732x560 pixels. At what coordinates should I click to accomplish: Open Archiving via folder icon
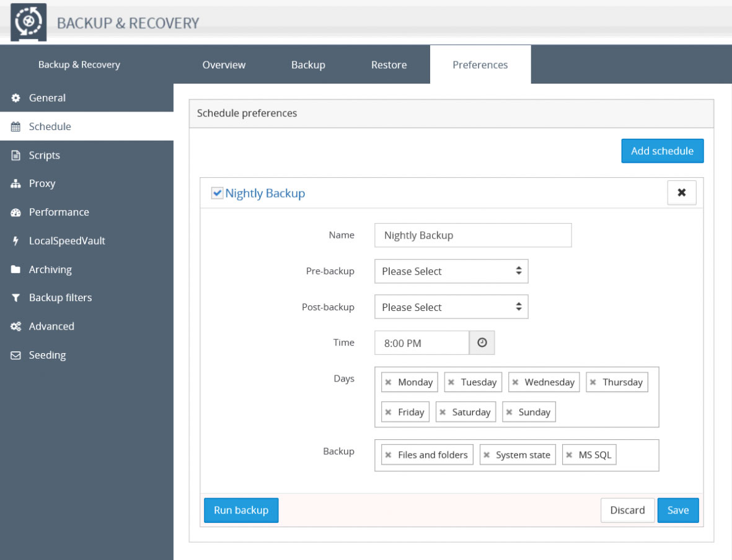17,269
